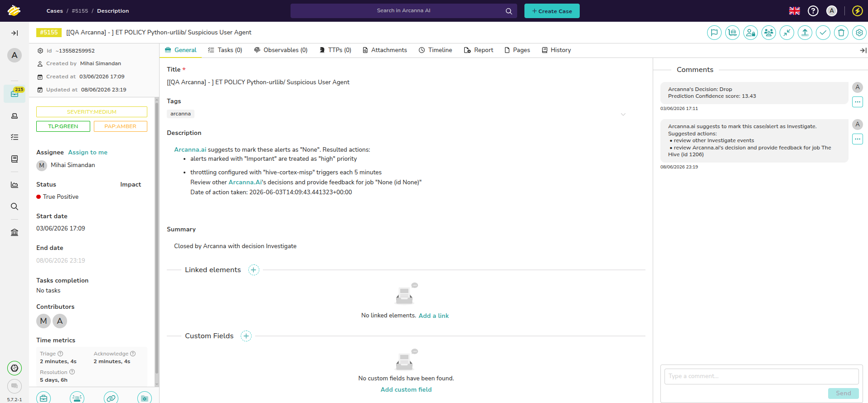The height and width of the screenshot is (403, 868).
Task: Click the Assign to me link
Action: click(88, 153)
